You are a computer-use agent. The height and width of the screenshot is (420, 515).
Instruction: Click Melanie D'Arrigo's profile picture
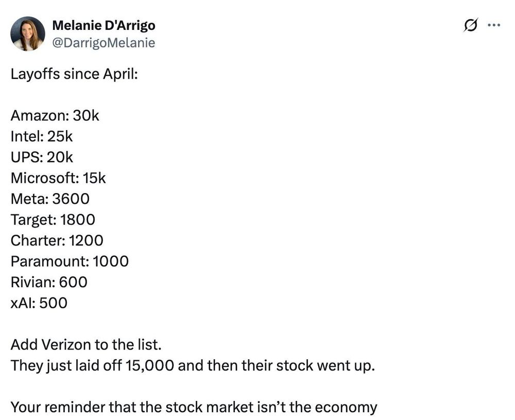28,33
